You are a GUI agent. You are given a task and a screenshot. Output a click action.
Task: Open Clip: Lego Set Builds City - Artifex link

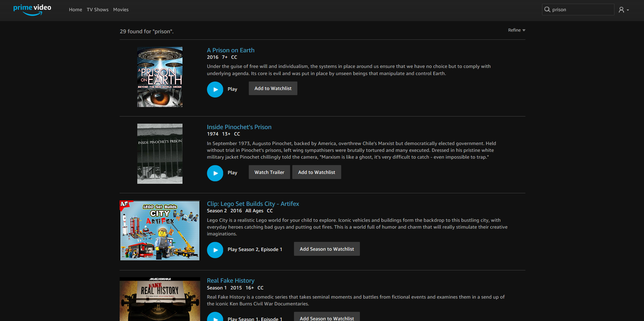253,204
